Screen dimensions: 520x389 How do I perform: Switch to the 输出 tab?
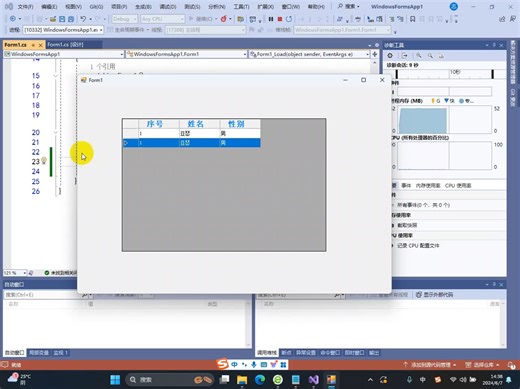pyautogui.click(x=374, y=353)
